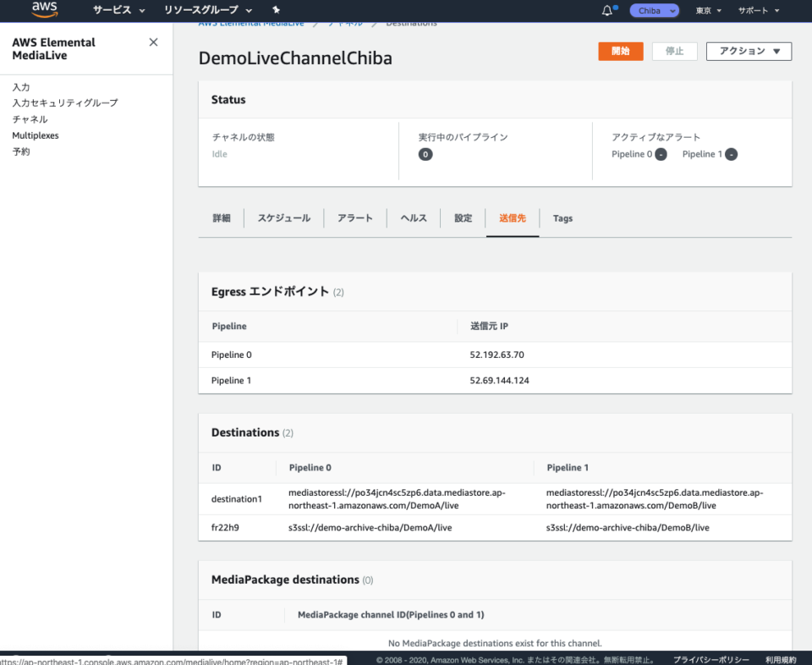Switch to the アラート tab

coord(355,218)
